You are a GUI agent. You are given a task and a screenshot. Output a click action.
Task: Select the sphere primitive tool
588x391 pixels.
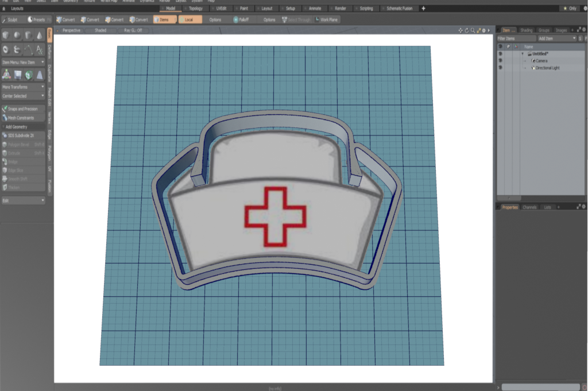pos(17,36)
